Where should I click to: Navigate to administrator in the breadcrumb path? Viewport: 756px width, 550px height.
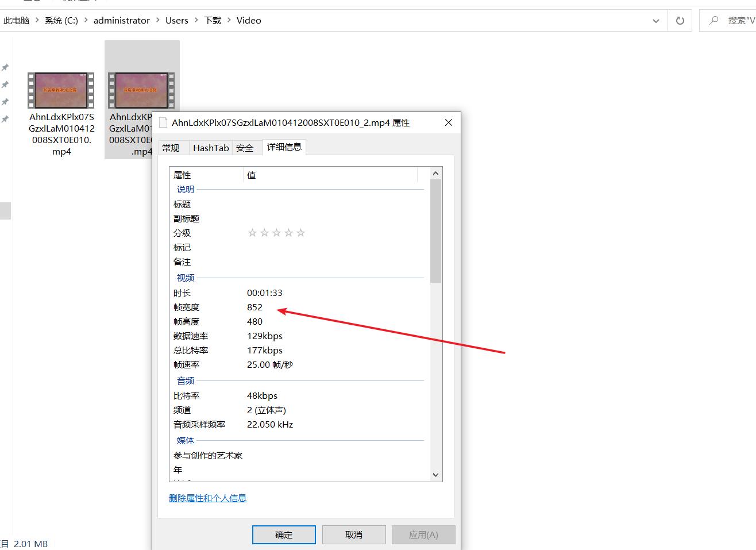click(x=121, y=21)
